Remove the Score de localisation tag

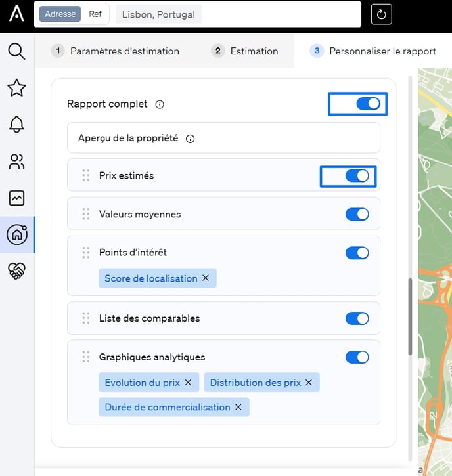pyautogui.click(x=206, y=278)
